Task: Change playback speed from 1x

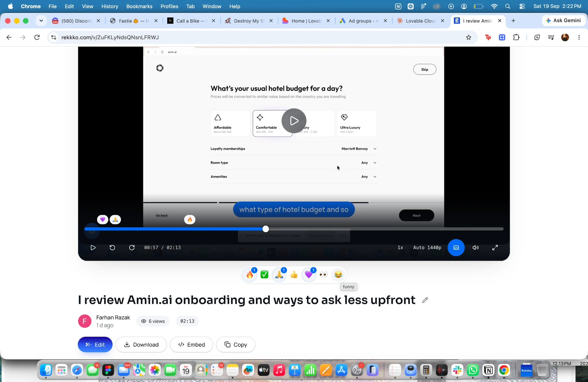Action: [400, 248]
